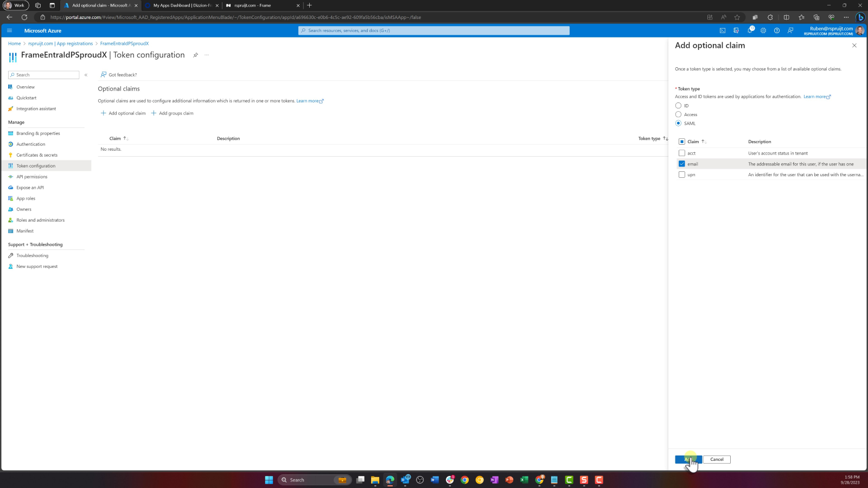The height and width of the screenshot is (488, 868).
Task: Open File Explorer from the taskbar
Action: pyautogui.click(x=375, y=480)
